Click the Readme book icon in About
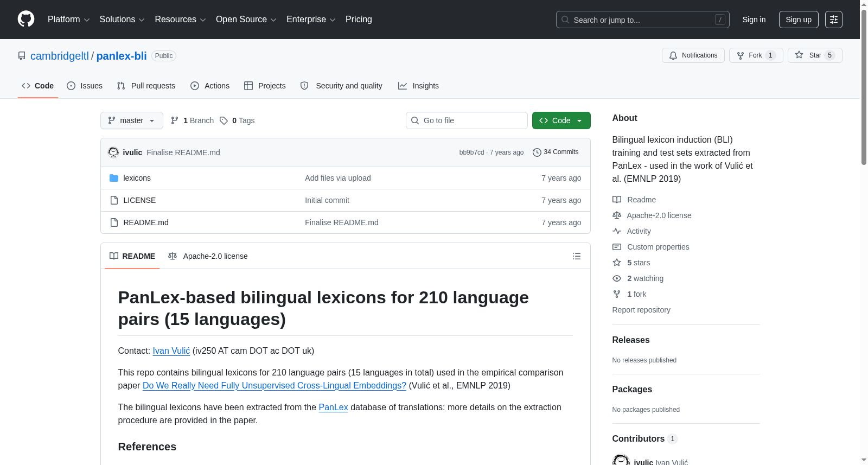This screenshot has height=465, width=868. [617, 200]
